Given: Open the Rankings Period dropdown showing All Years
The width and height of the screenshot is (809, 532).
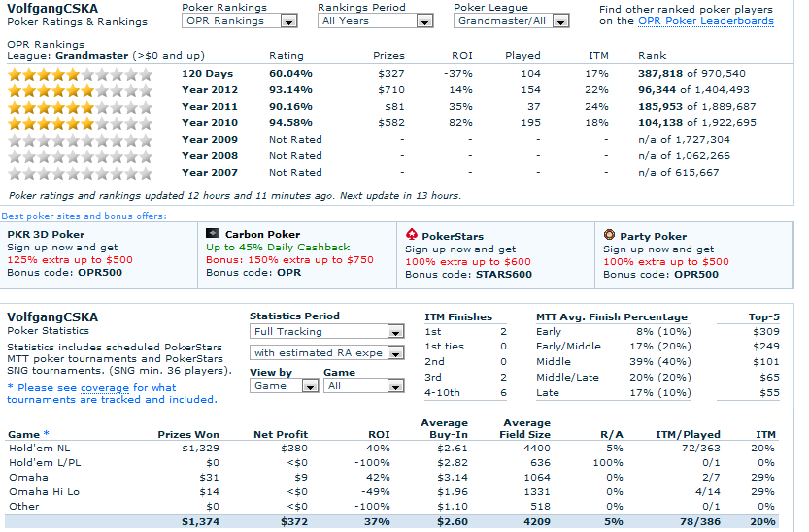Looking at the screenshot, I should tap(376, 21).
